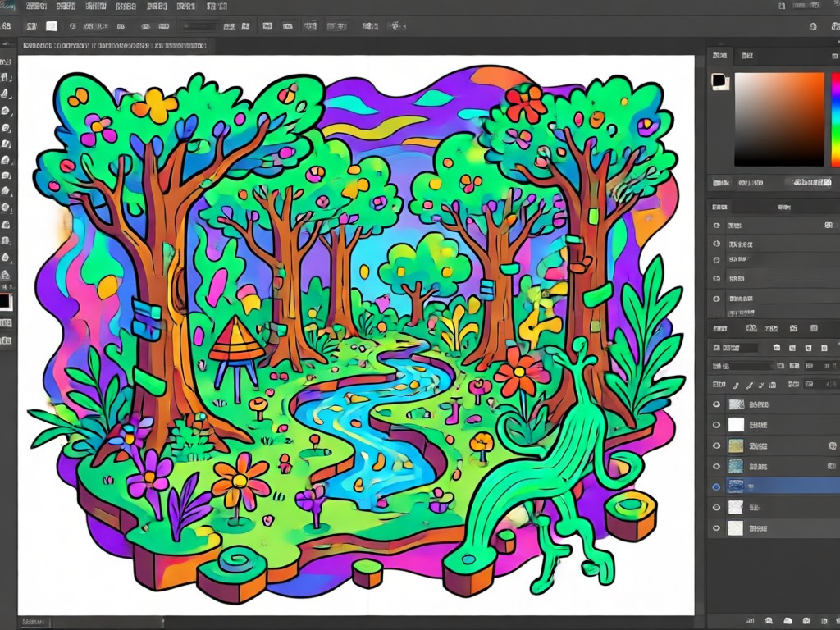Viewport: 840px width, 630px height.
Task: Select the layer thumbnail with the yellow texture
Action: click(736, 445)
